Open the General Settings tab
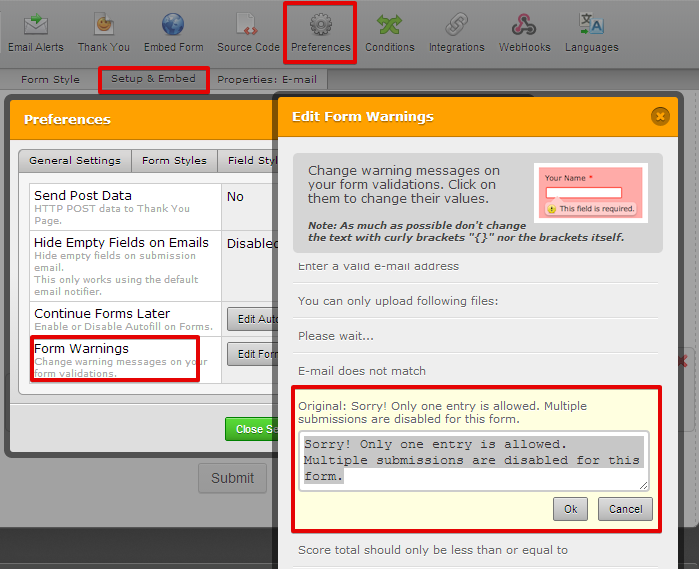 [x=75, y=160]
